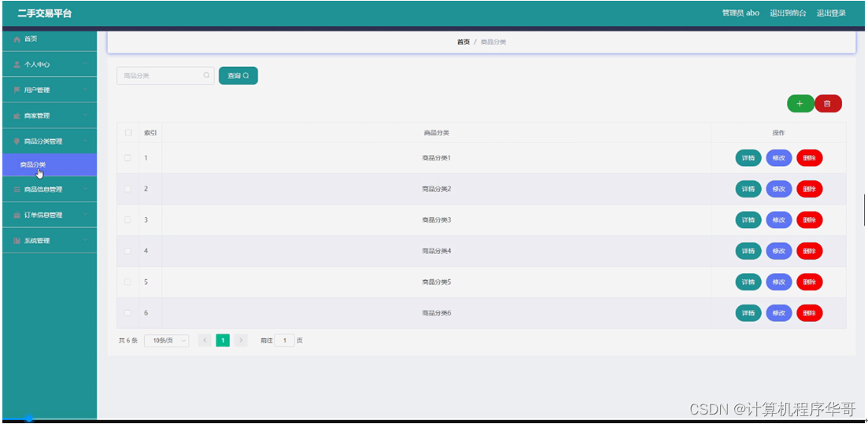868x424 pixels.
Task: Click the icon beside 订单信息管理
Action: [17, 215]
